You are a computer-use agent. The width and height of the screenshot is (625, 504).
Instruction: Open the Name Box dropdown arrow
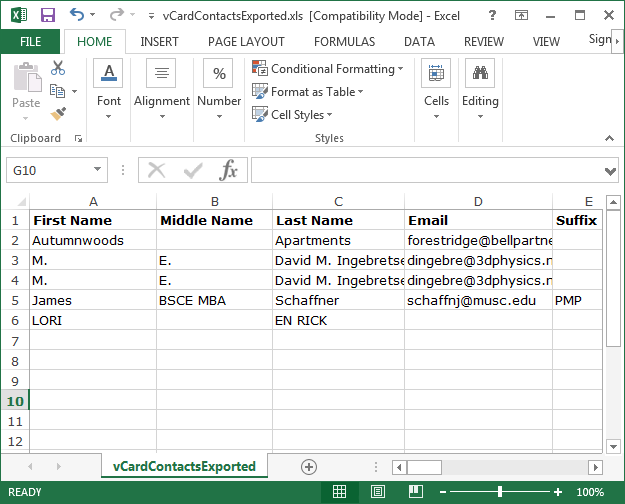[98, 169]
